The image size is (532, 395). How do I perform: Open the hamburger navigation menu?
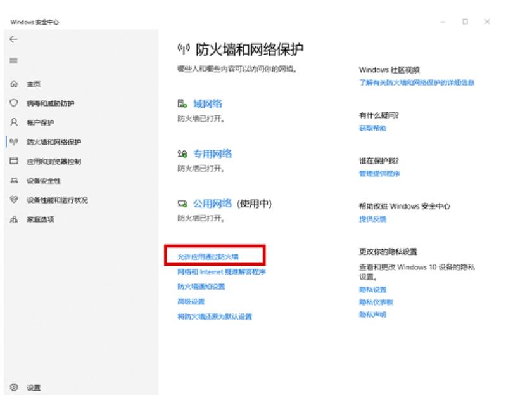point(13,61)
